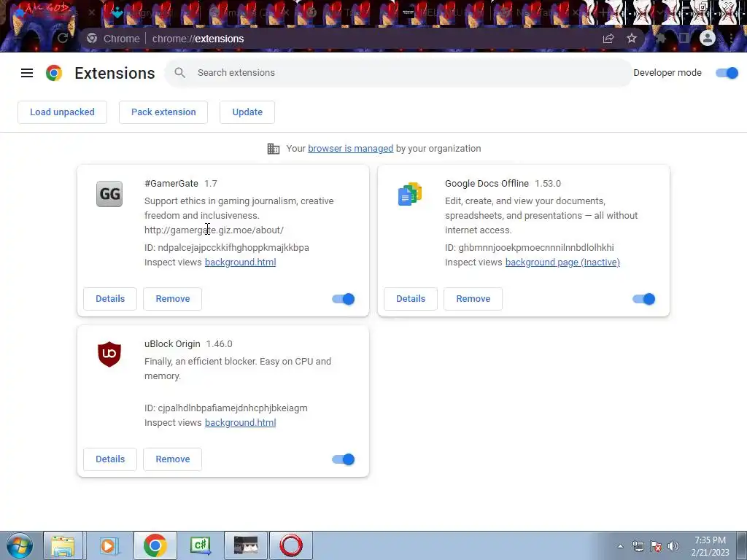Click the network tray icon
747x560 pixels.
(x=638, y=546)
